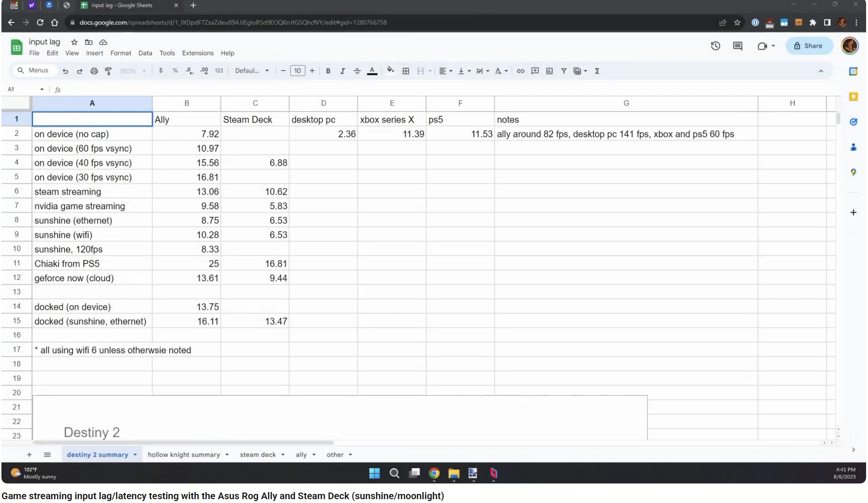This screenshot has height=503, width=868.
Task: Open version history clock icon
Action: pyautogui.click(x=715, y=46)
